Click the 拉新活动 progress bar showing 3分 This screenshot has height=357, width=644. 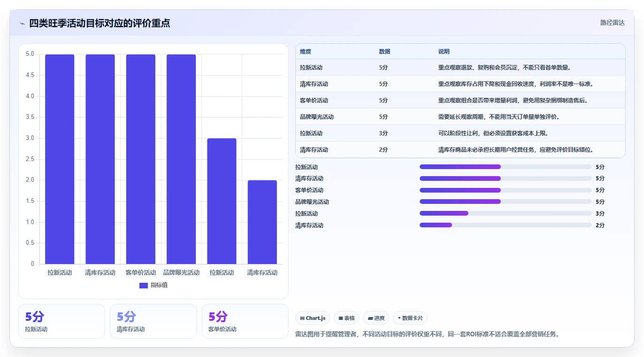click(x=506, y=213)
